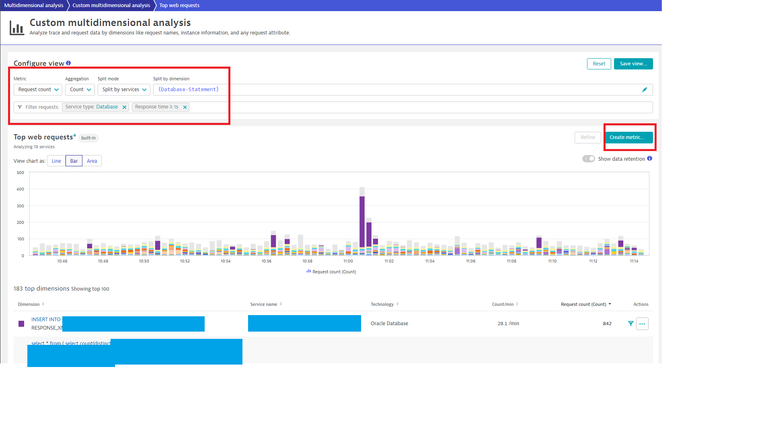Click the Show data retention info icon
The width and height of the screenshot is (772, 434).
click(650, 158)
